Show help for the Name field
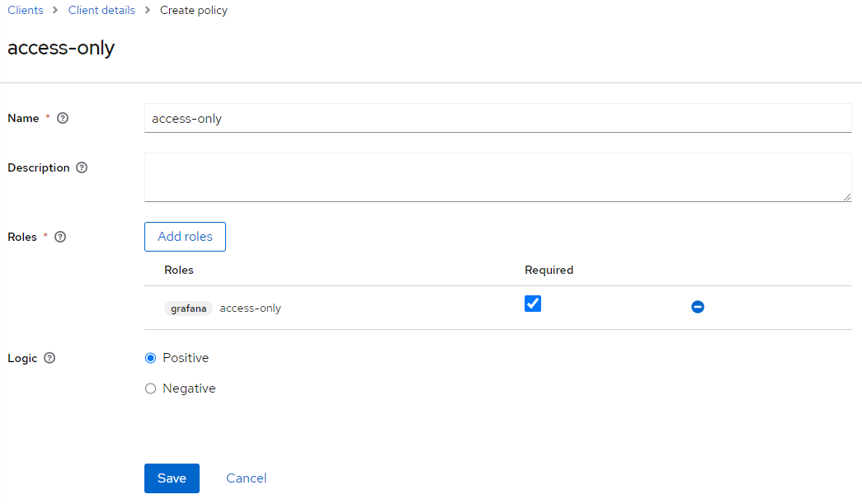 tap(63, 118)
